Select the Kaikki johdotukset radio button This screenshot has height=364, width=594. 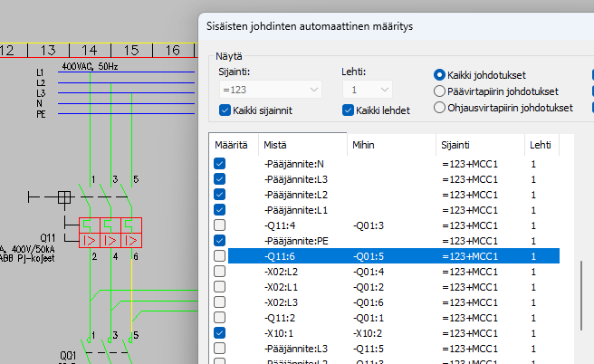tap(440, 74)
